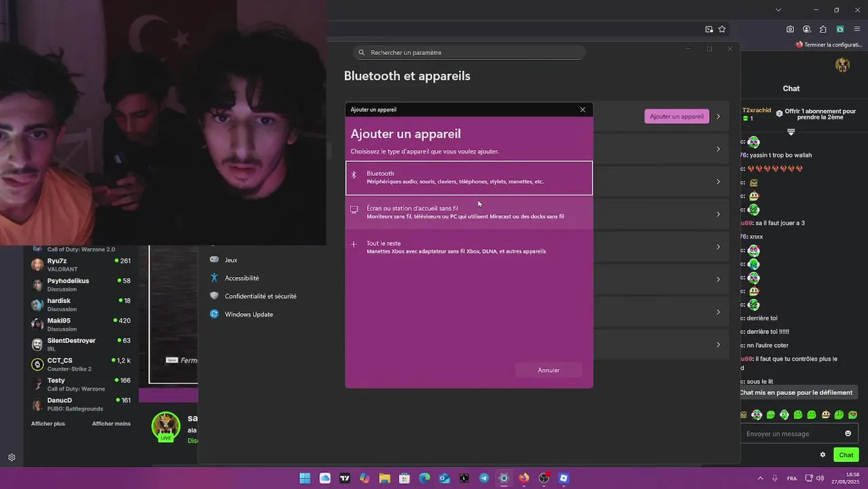Open Psyhodelikus channel in sidebar

(80, 285)
